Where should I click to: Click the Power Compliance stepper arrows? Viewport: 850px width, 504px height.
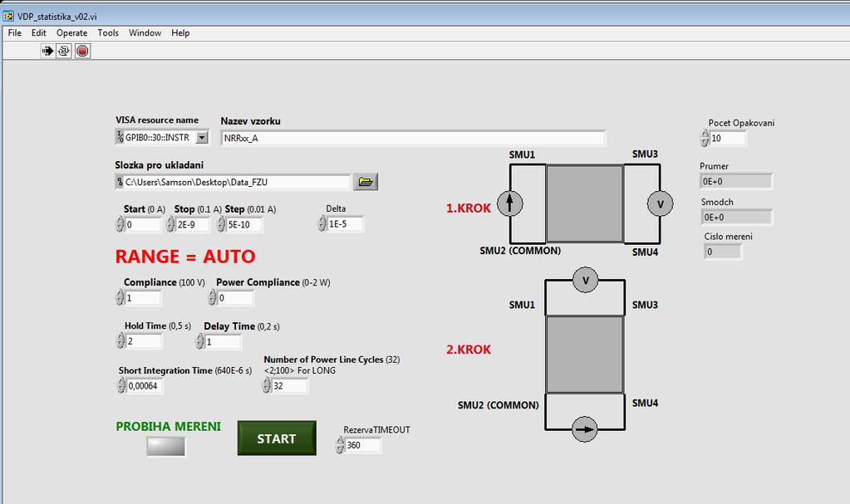[213, 297]
